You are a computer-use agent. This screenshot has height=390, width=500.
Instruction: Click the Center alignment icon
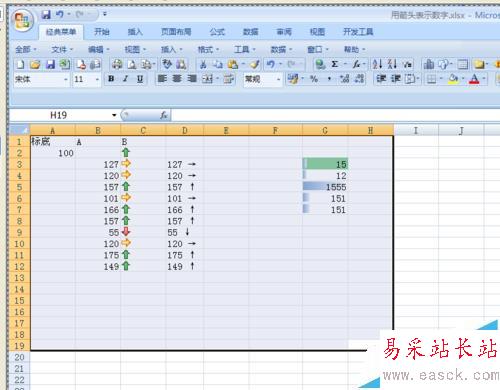[x=177, y=79]
